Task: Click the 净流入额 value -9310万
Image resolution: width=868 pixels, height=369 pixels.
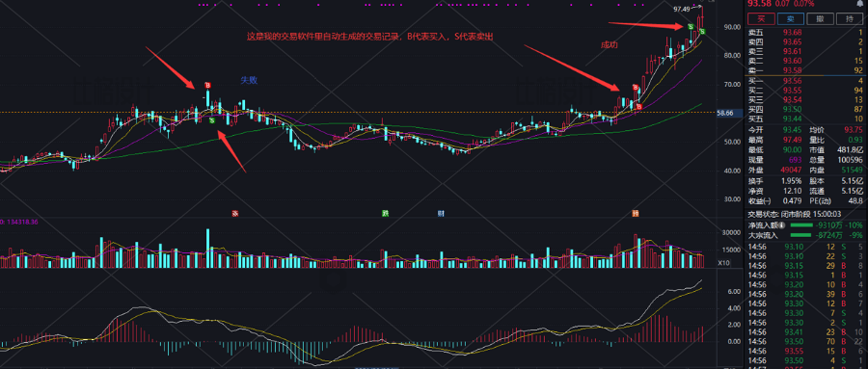Action: (x=828, y=225)
